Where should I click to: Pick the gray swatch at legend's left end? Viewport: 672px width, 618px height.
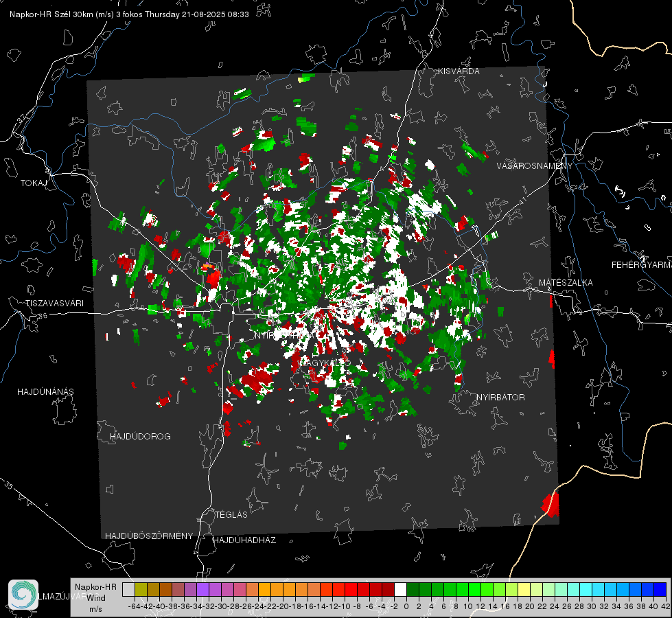pyautogui.click(x=128, y=589)
